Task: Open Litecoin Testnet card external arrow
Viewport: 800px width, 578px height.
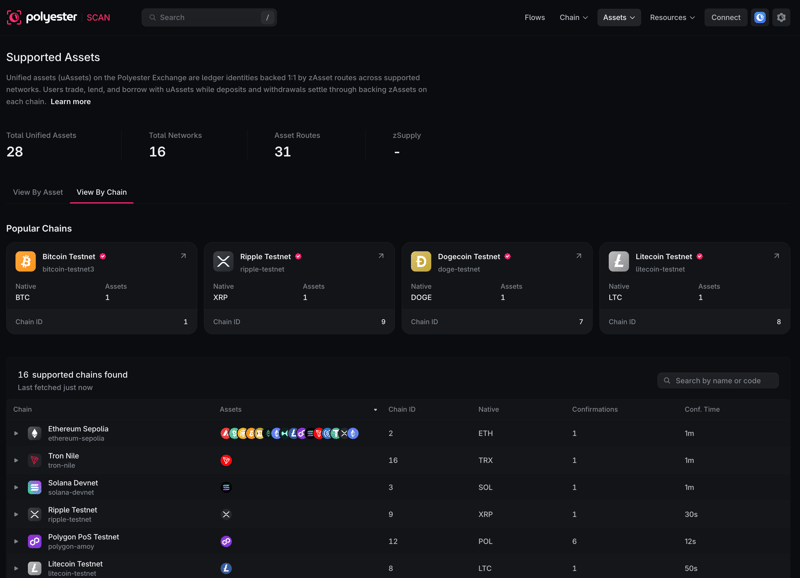Action: pyautogui.click(x=776, y=256)
